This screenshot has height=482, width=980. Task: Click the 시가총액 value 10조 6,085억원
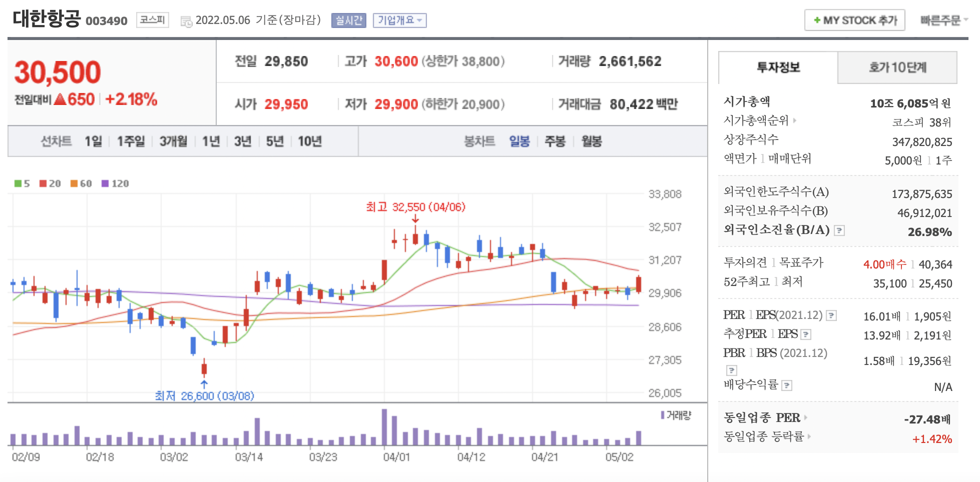click(910, 103)
